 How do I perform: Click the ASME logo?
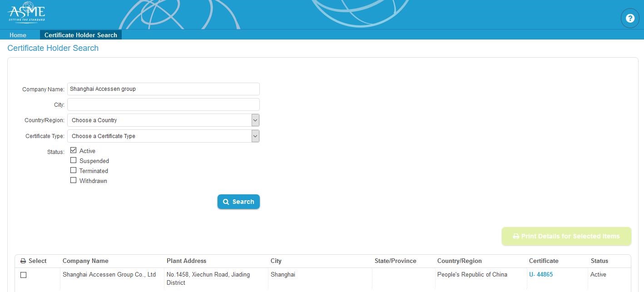(26, 13)
